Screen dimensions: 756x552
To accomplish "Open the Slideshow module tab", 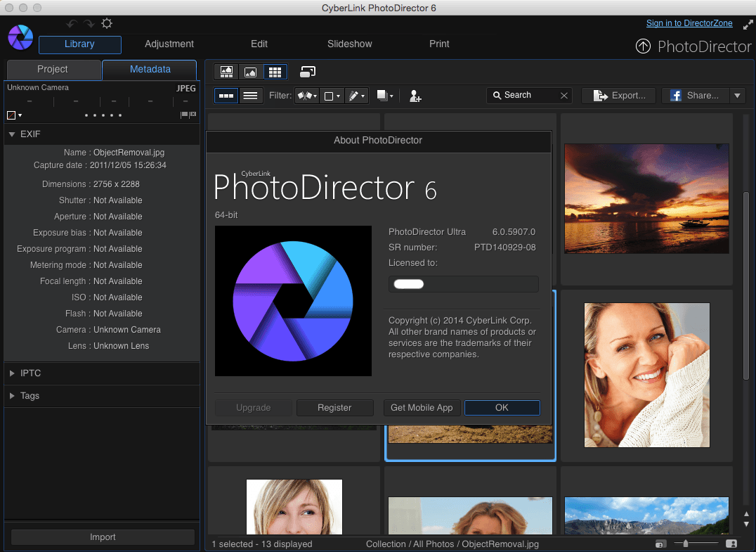I will (350, 44).
